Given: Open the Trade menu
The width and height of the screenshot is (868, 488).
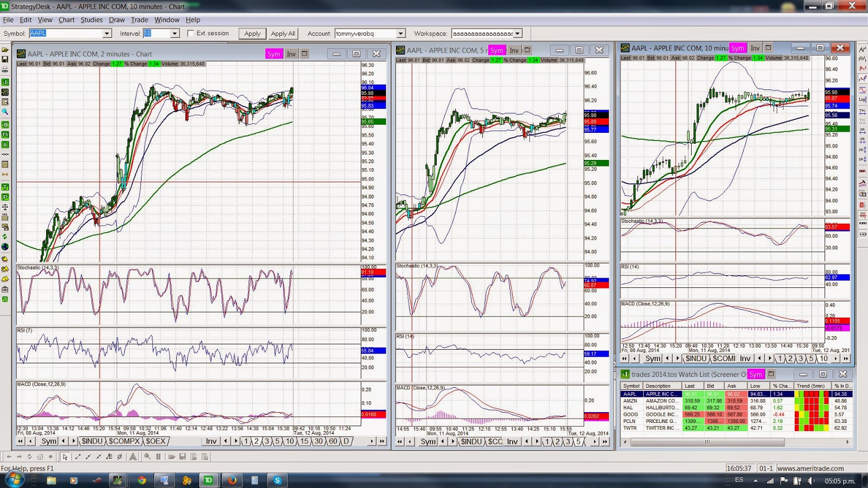Looking at the screenshot, I should coord(139,20).
